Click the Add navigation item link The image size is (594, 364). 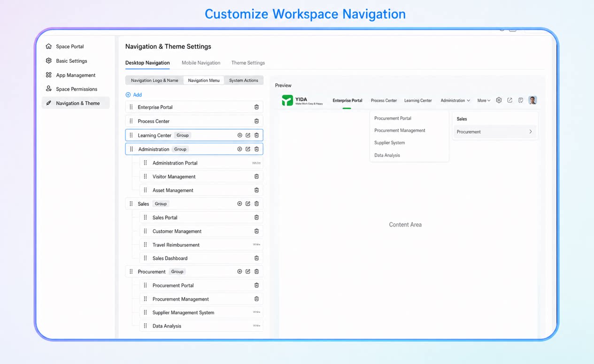point(134,95)
